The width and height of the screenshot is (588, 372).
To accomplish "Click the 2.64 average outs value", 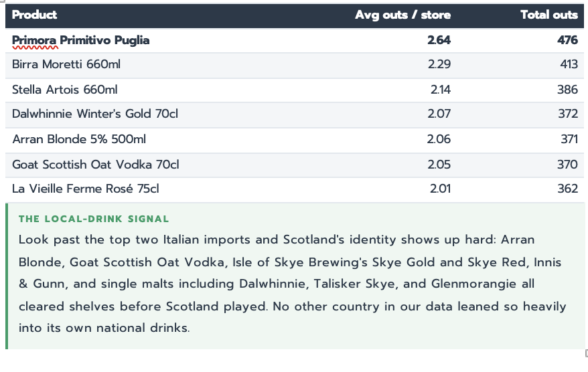I will coord(439,40).
